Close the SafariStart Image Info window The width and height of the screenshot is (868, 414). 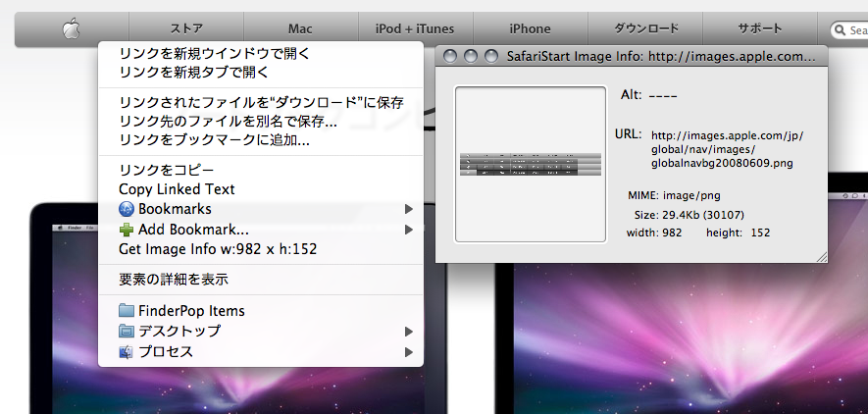450,57
